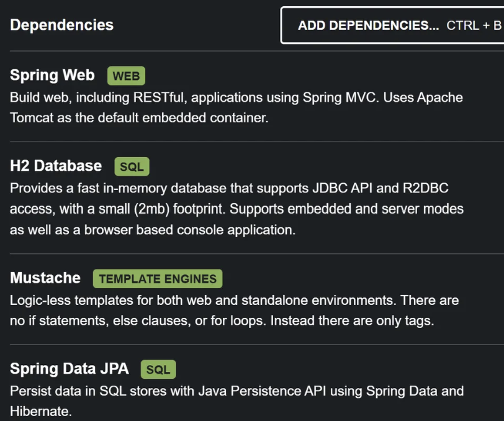
Task: Click the Dependencies section heading
Action: coord(62,25)
